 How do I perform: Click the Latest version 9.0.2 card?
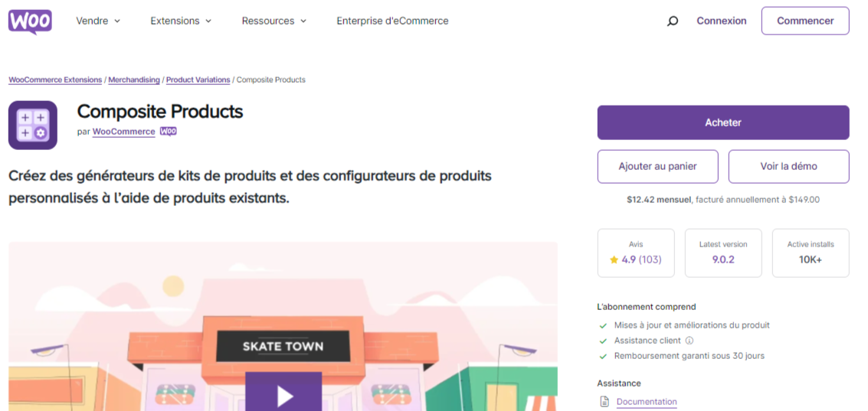[723, 253]
